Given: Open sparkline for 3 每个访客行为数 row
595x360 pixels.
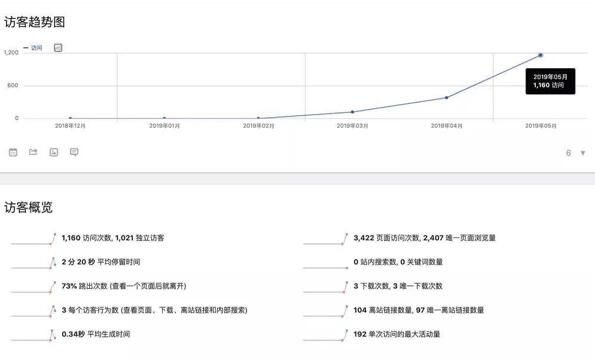Looking at the screenshot, I should click(33, 311).
